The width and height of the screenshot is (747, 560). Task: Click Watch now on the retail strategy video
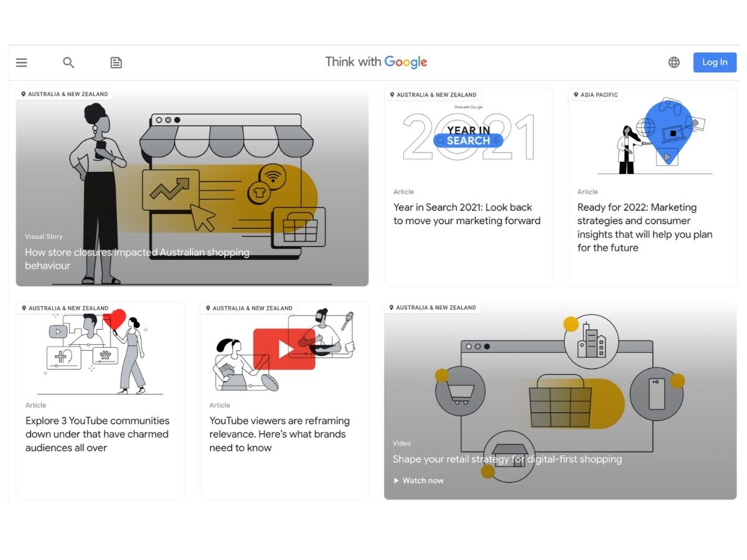tap(418, 480)
